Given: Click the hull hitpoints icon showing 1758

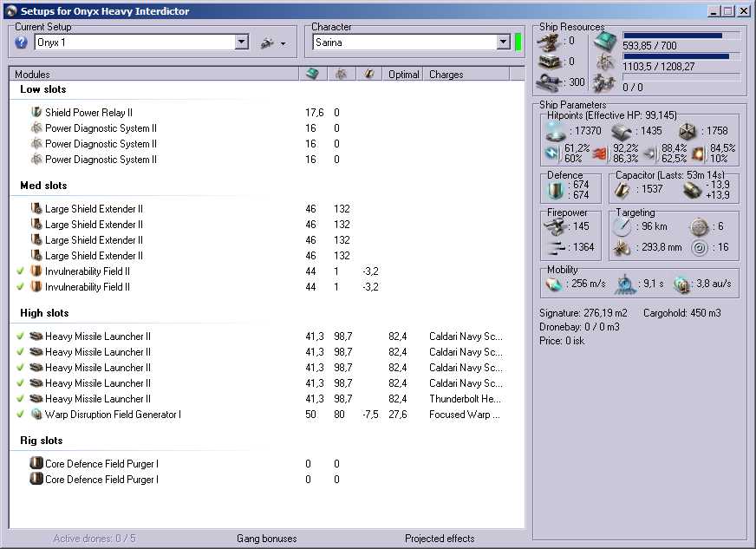Looking at the screenshot, I should point(688,131).
